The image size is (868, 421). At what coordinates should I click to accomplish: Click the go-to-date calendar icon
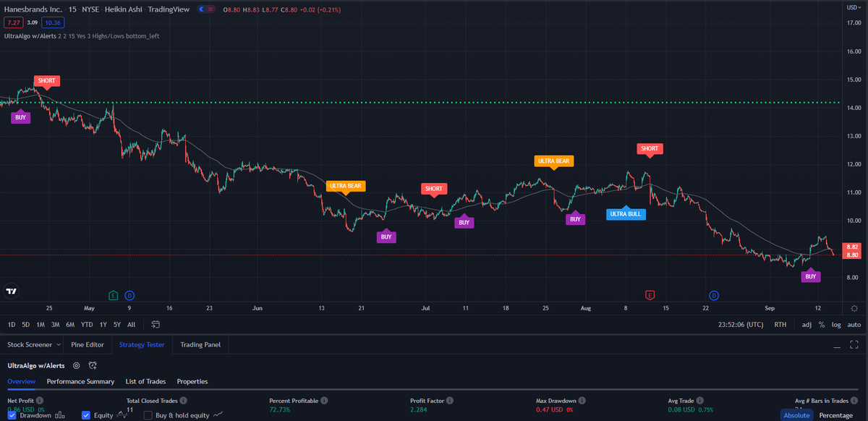pos(156,325)
